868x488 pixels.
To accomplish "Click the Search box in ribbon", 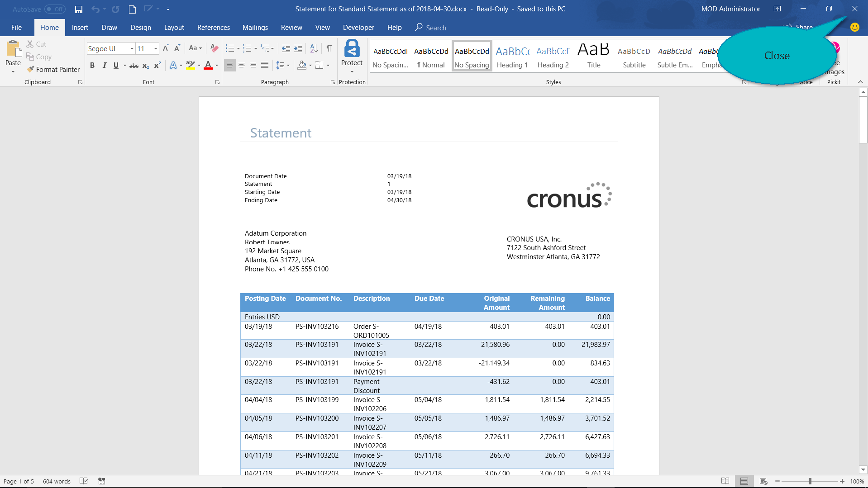I will (436, 28).
